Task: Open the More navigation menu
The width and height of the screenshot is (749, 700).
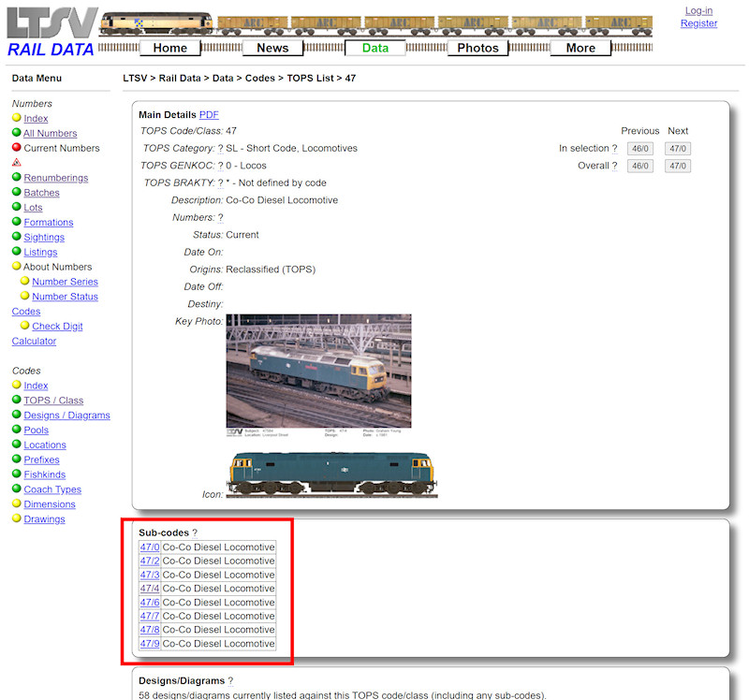Action: [x=580, y=48]
